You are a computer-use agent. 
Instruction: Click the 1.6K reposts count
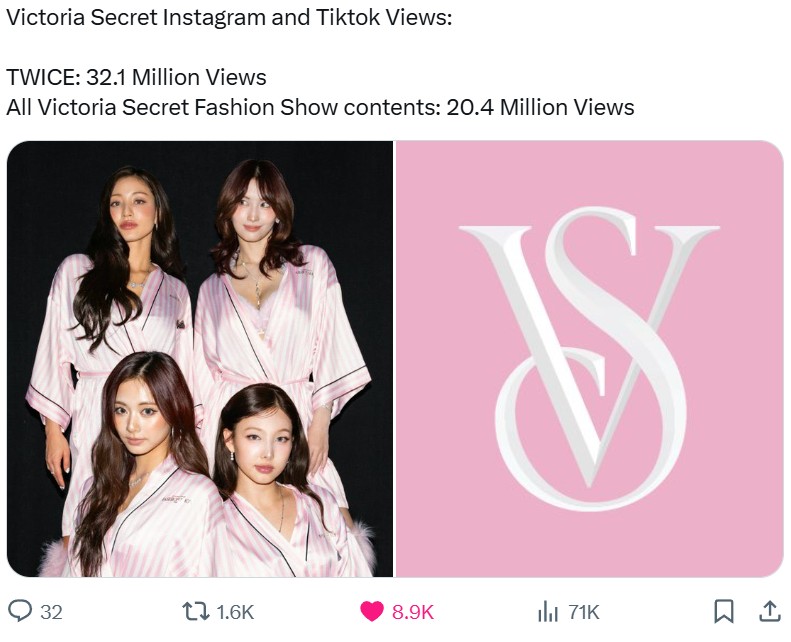coord(235,612)
